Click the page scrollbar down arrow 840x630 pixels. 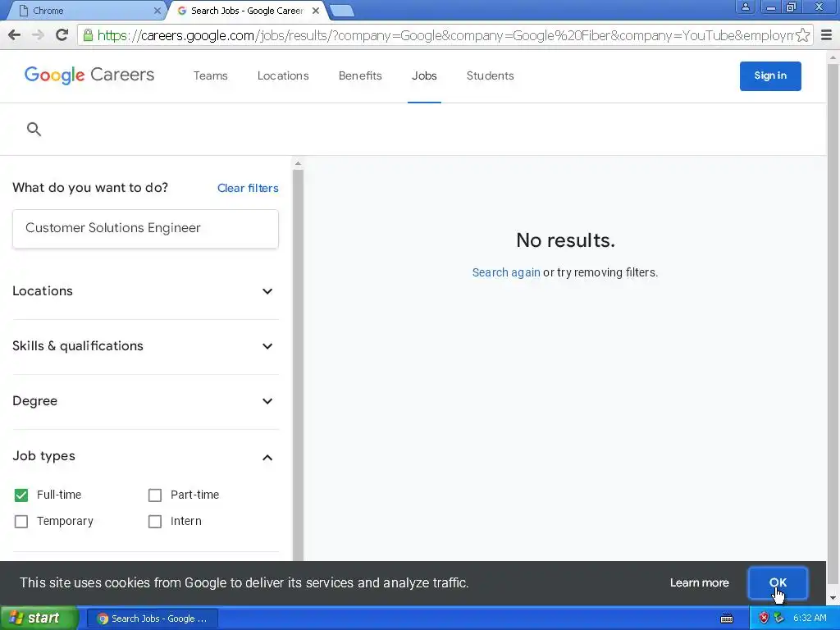coord(833,599)
